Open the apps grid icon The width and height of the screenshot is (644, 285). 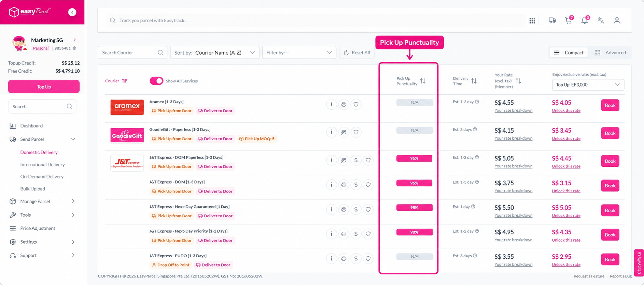click(x=532, y=21)
